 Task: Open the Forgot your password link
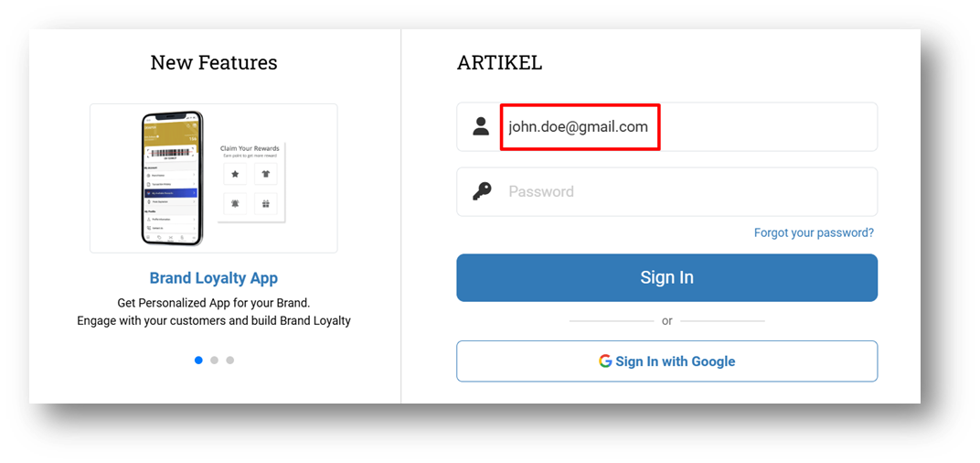click(x=814, y=232)
